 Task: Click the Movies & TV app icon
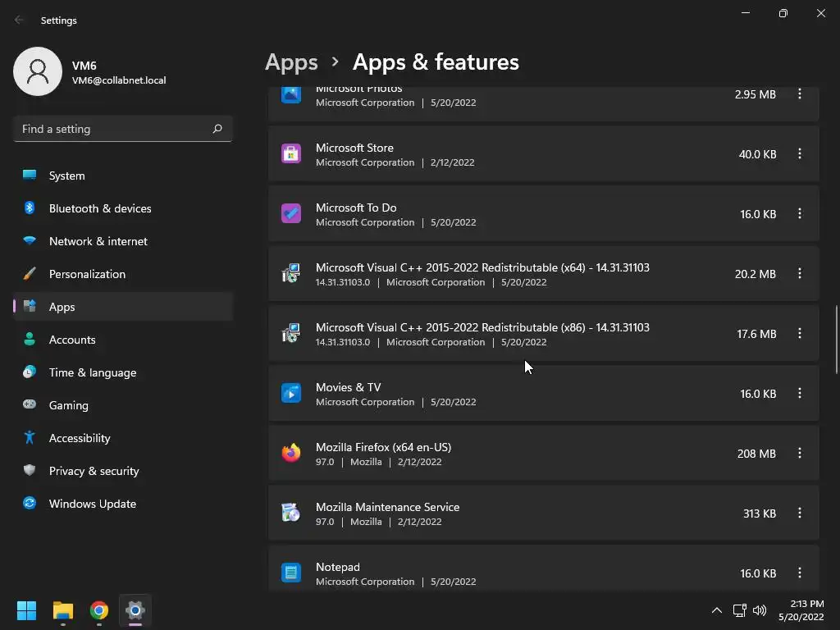coord(291,393)
